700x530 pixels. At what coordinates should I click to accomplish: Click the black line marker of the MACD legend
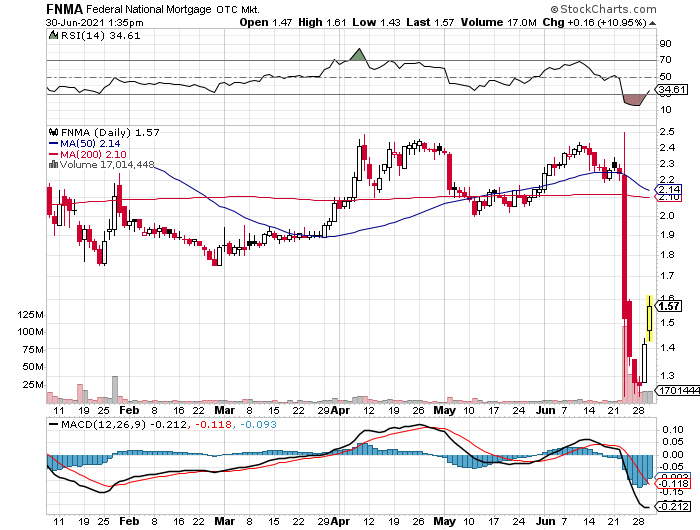click(54, 424)
